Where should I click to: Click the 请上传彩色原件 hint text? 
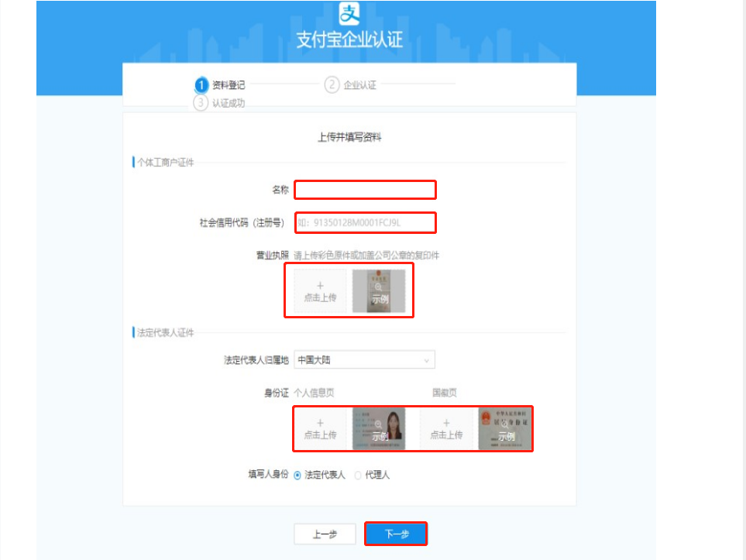click(366, 256)
